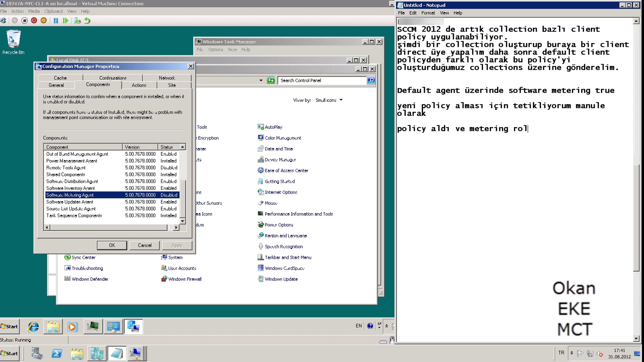Open Sync Center item
The image size is (644, 362).
coord(80,257)
